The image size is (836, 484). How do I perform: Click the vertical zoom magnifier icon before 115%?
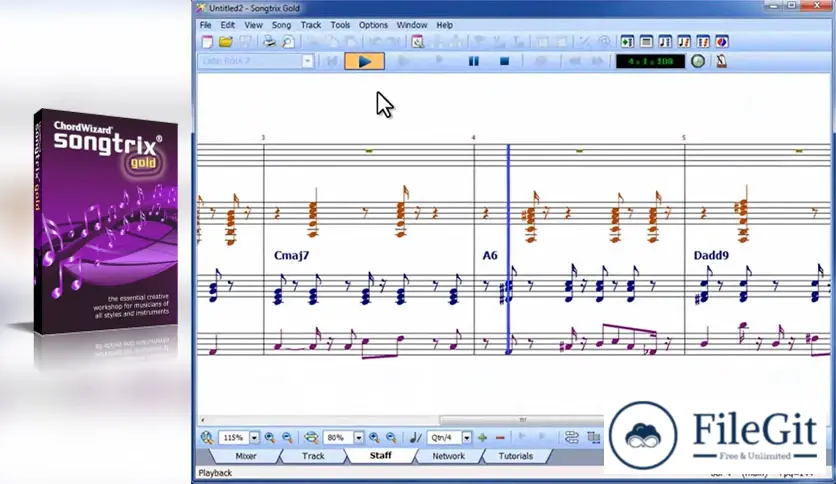[207, 438]
